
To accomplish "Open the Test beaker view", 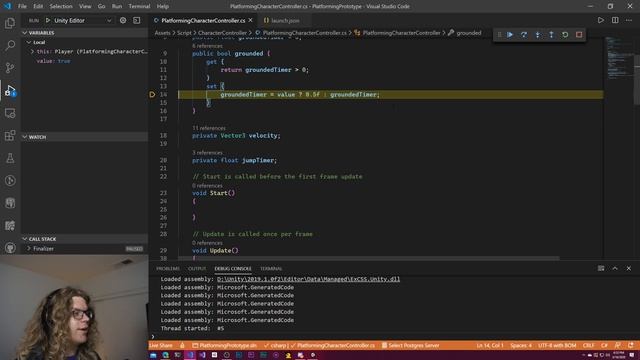I will (10, 158).
